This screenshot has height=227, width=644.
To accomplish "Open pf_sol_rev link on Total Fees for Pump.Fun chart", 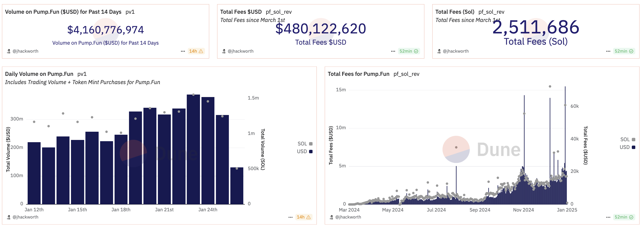I will pos(406,74).
